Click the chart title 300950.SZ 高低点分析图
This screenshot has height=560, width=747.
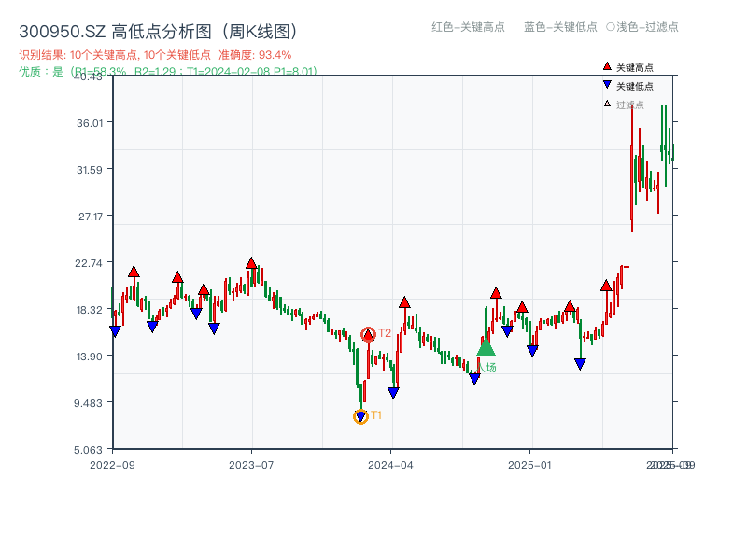158,32
